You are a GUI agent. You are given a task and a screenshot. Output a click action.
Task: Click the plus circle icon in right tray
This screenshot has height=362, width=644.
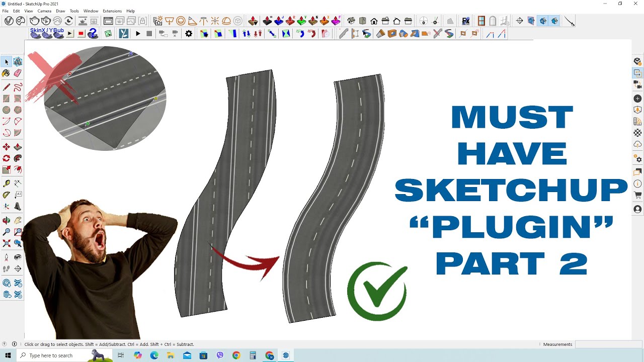[638, 99]
